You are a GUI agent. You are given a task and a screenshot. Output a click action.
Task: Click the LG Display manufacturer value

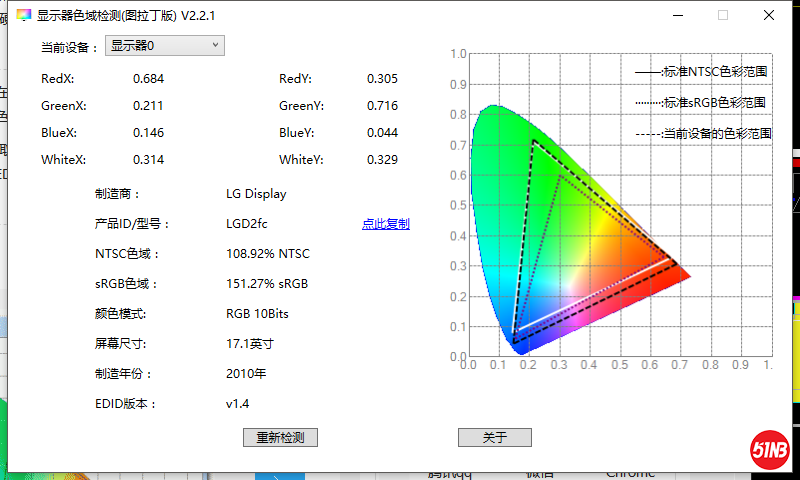tap(256, 194)
